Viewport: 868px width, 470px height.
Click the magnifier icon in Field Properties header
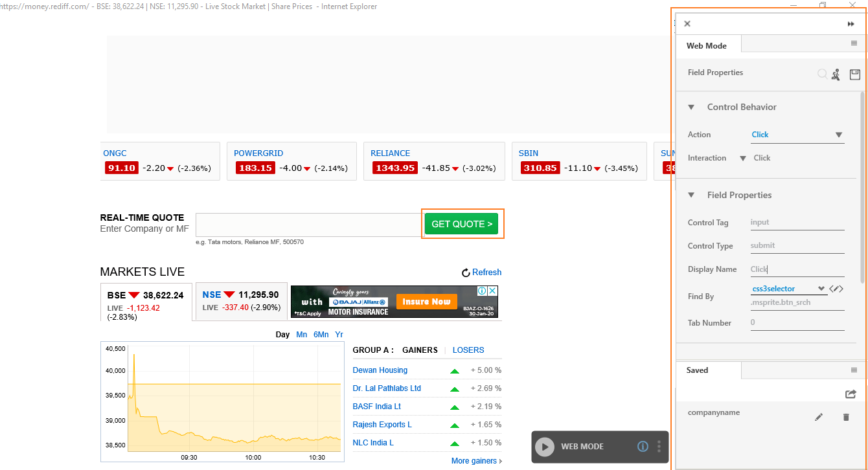(822, 74)
